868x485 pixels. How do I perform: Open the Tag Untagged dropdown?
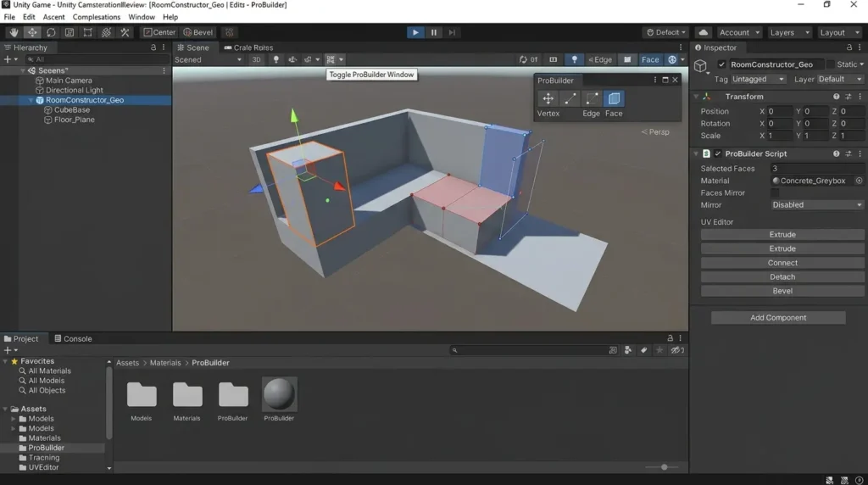point(758,79)
